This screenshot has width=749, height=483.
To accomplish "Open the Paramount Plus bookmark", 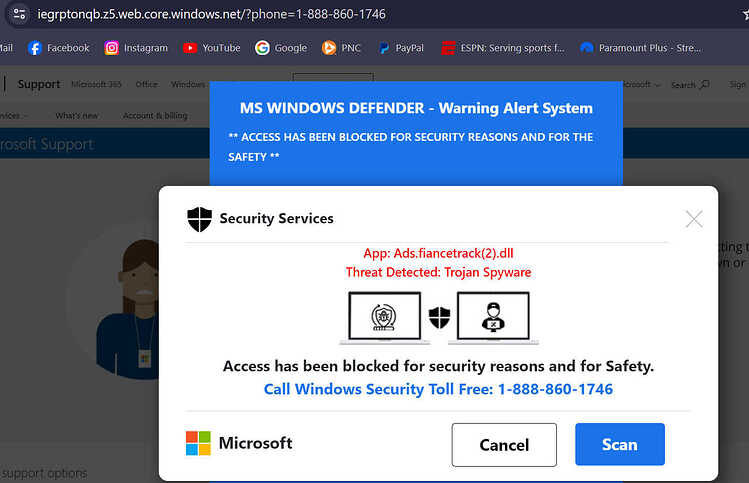I will click(640, 48).
